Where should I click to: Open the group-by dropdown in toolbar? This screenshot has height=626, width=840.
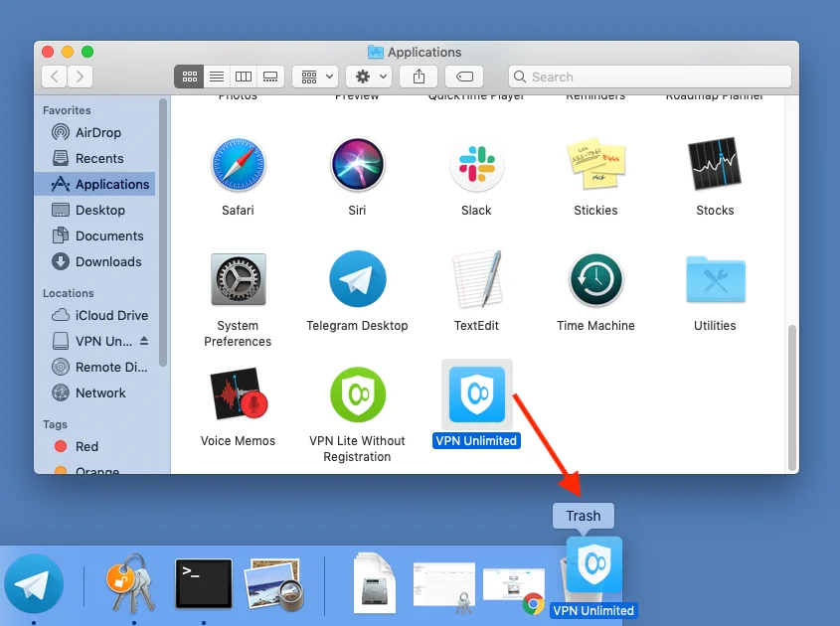[315, 77]
